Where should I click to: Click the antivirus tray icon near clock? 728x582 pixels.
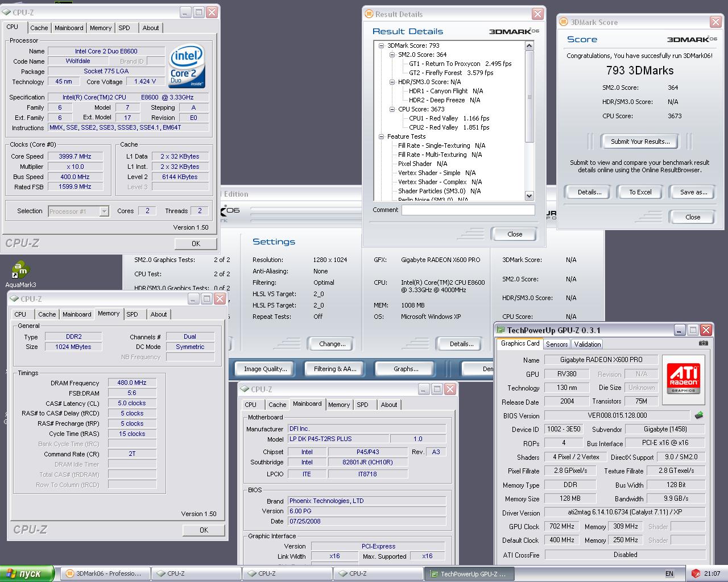click(696, 573)
